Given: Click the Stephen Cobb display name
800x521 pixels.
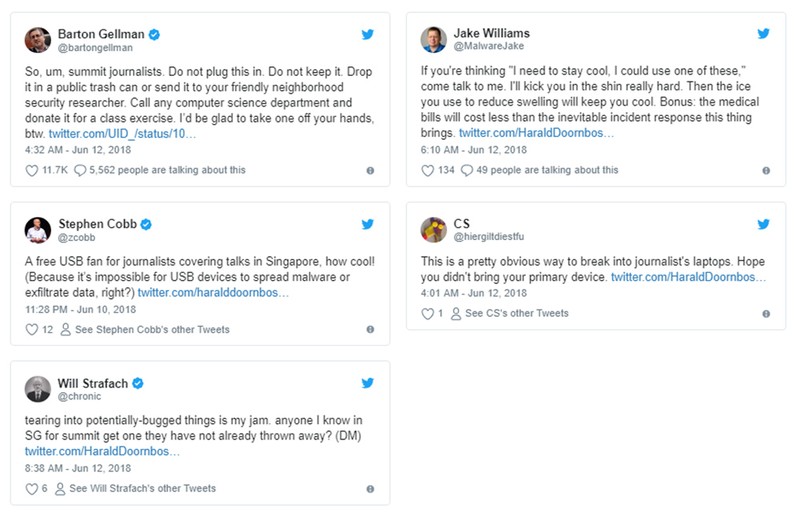Looking at the screenshot, I should point(98,224).
